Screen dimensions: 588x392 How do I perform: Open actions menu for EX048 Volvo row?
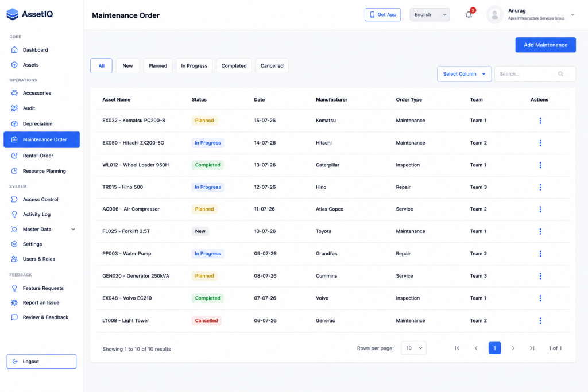click(540, 298)
